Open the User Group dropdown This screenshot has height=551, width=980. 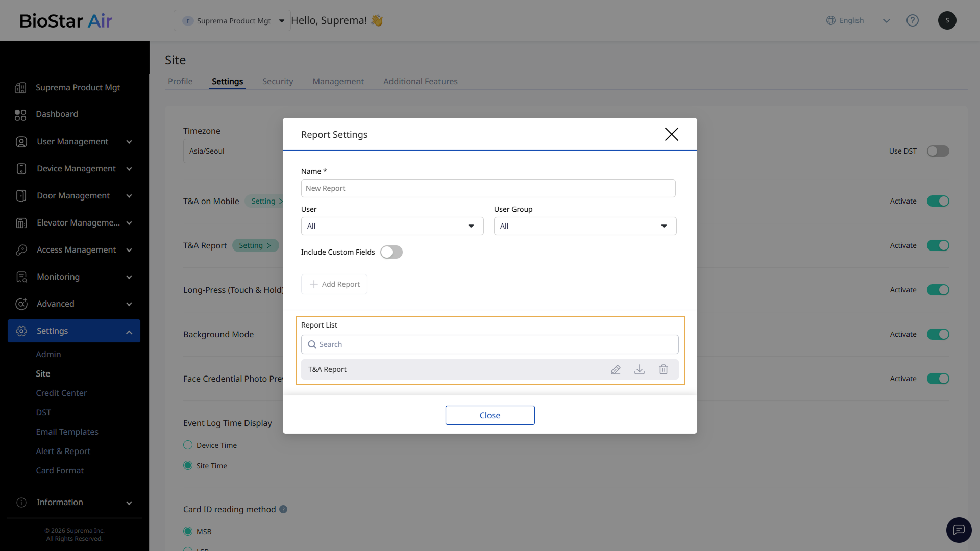pyautogui.click(x=585, y=226)
